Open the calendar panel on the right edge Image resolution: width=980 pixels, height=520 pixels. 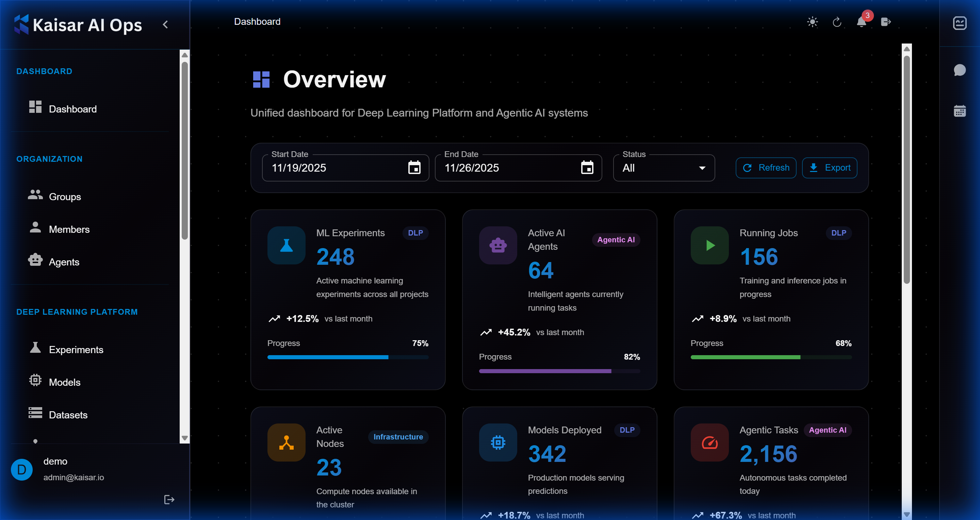tap(960, 110)
